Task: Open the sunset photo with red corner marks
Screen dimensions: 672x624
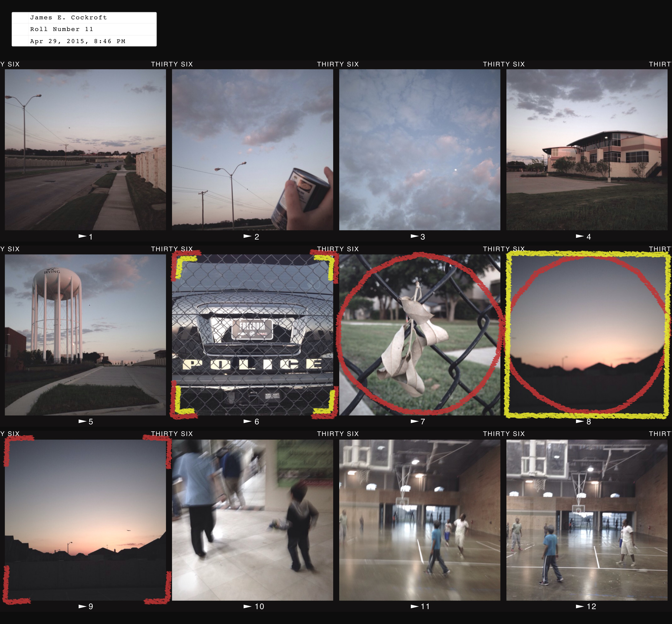Action: coord(85,520)
